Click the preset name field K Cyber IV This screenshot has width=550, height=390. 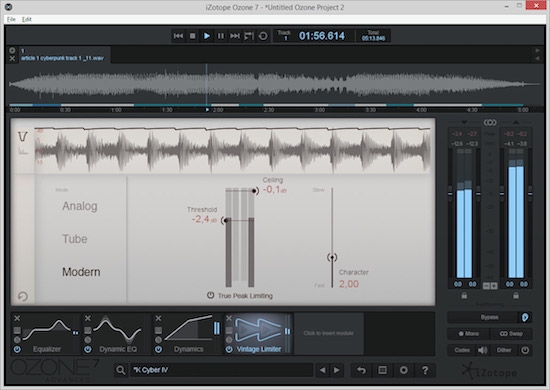pos(221,370)
